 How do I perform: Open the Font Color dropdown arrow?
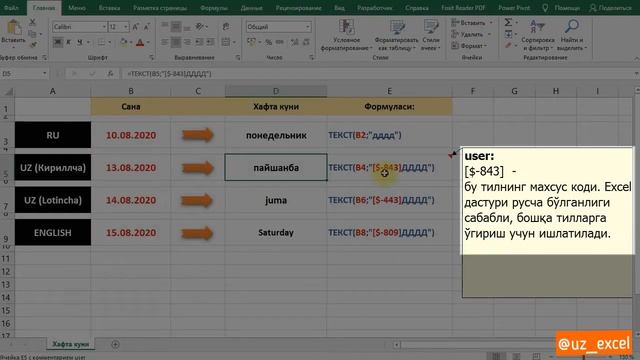coord(148,42)
